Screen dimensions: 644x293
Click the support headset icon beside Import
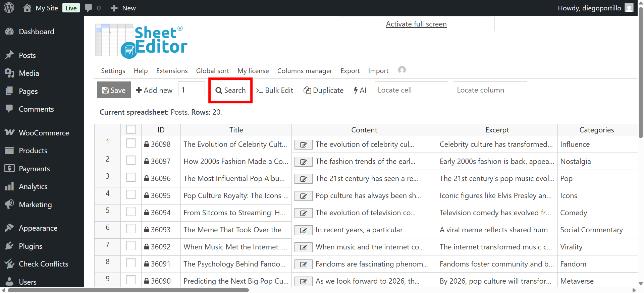401,70
